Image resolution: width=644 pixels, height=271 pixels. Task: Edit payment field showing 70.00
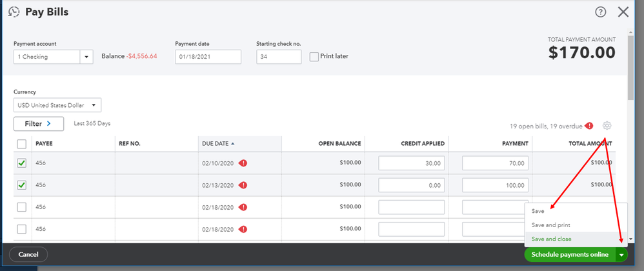pyautogui.click(x=495, y=163)
